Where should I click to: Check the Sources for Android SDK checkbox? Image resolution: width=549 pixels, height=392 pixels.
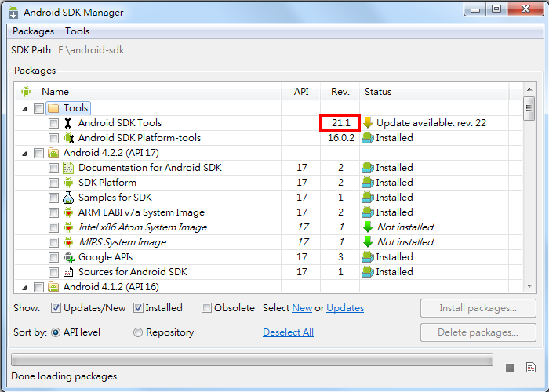click(53, 272)
